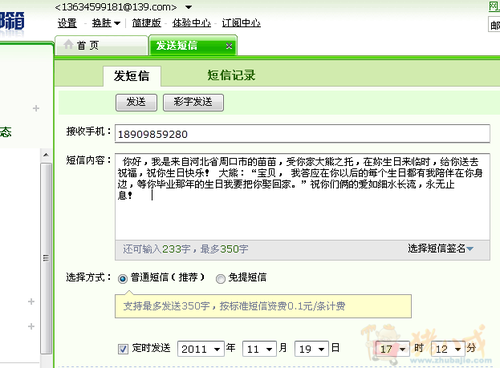Click the middle plus icon in left sidebar
This screenshot has width=500, height=368.
point(31,302)
